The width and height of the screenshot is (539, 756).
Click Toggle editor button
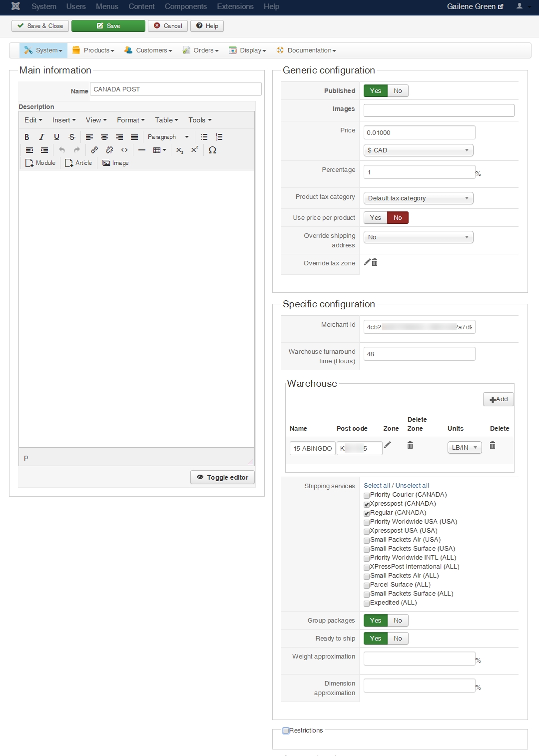click(222, 477)
